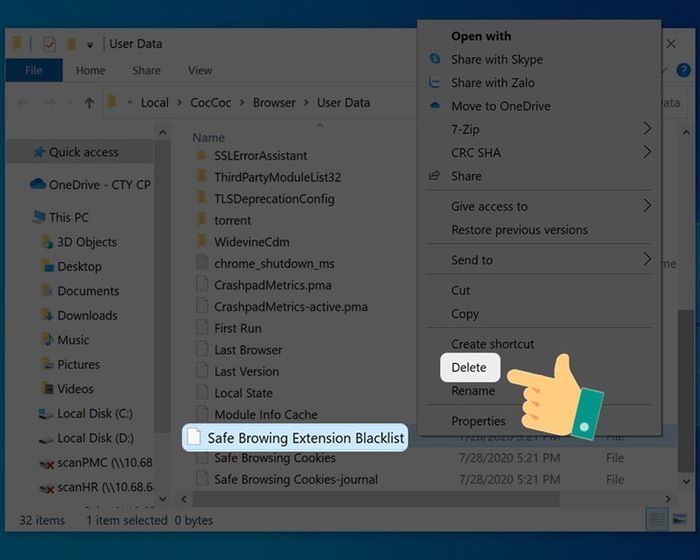
Task: Click the Name column header
Action: [x=208, y=138]
